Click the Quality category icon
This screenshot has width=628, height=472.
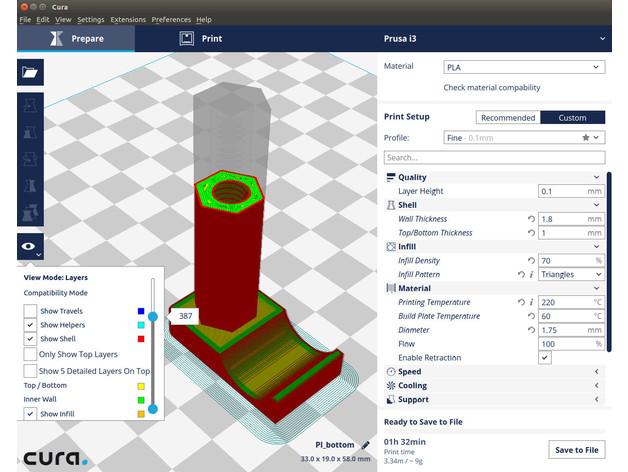(x=390, y=177)
